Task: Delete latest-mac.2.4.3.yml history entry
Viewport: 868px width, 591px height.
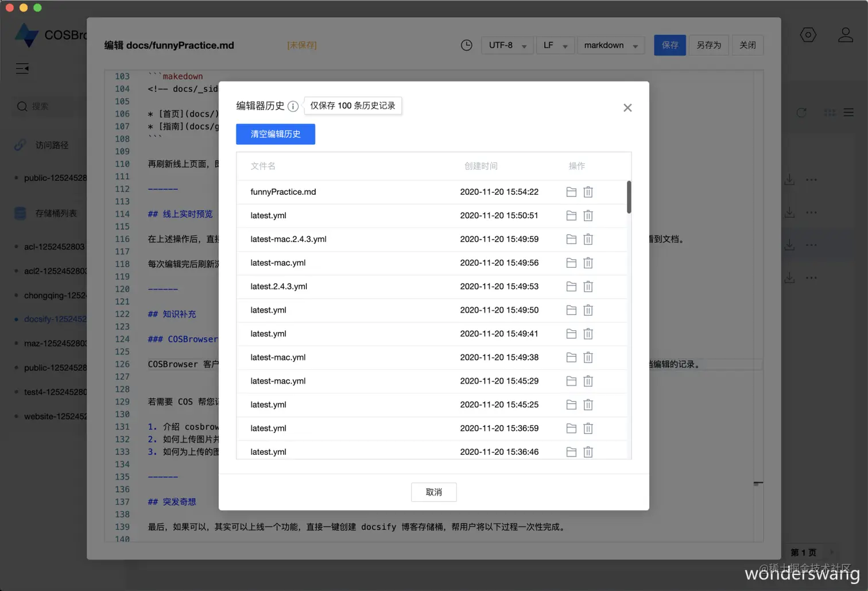Action: (x=588, y=239)
